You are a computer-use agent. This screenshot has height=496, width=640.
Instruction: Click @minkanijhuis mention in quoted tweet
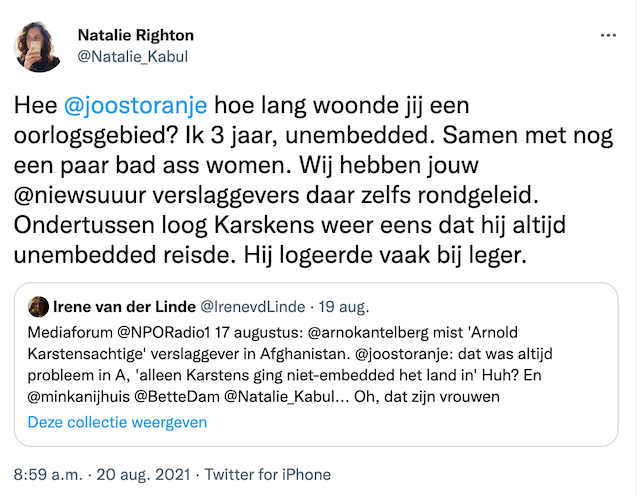tap(78, 397)
